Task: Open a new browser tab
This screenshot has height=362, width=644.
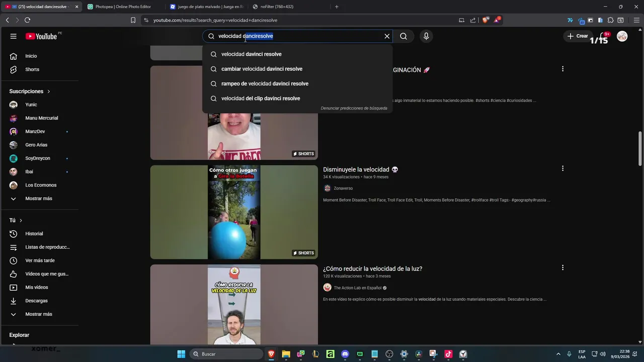Action: [337, 7]
